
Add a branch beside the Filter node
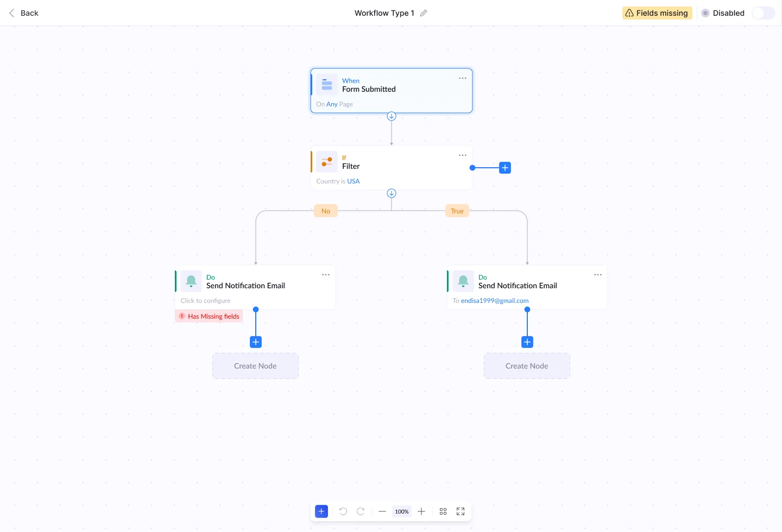click(x=505, y=168)
